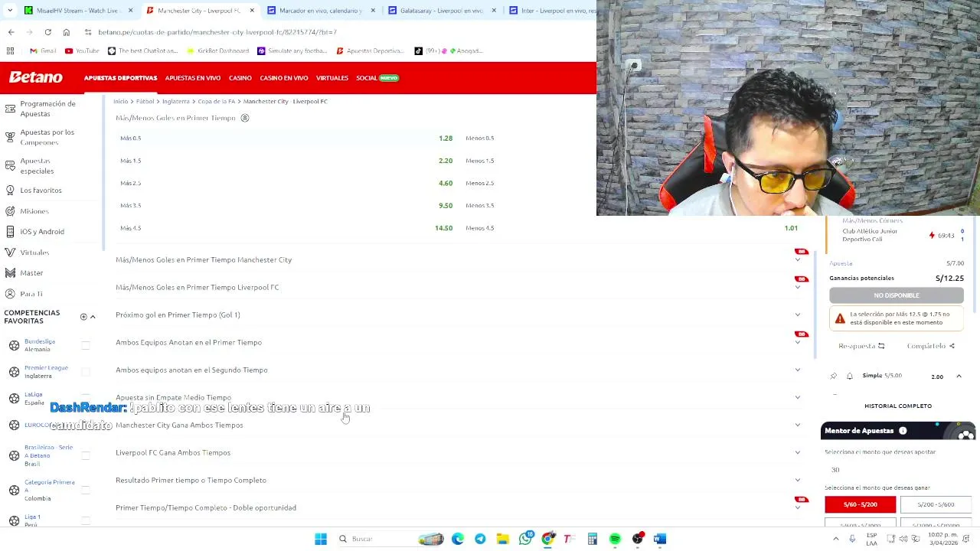The image size is (980, 551).
Task: Click the taskbar Buscar search box
Action: [390, 539]
